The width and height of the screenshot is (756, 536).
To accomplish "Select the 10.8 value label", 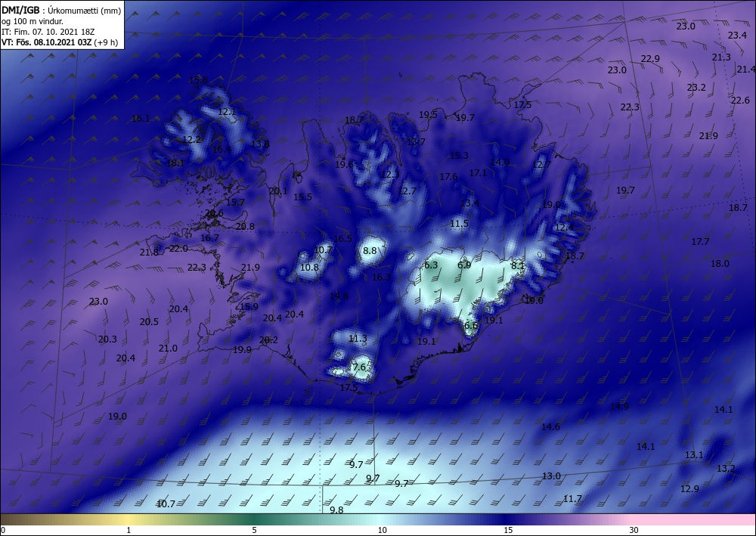I will 309,267.
